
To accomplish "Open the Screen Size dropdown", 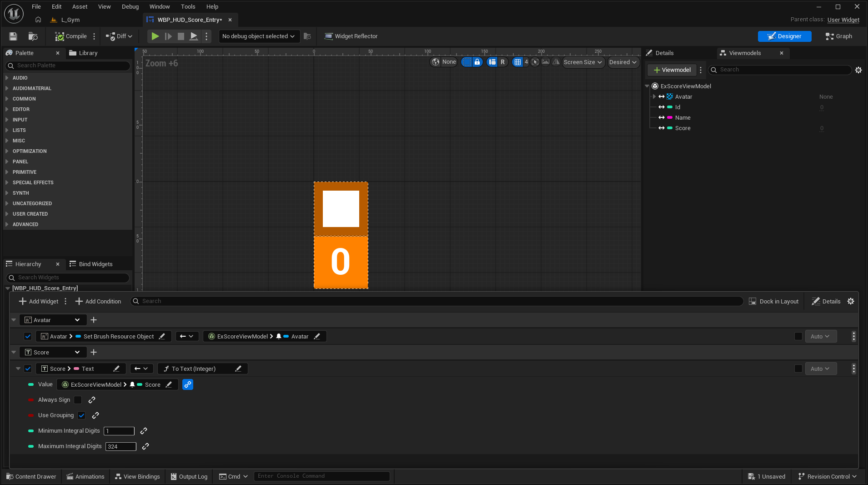I will (583, 62).
